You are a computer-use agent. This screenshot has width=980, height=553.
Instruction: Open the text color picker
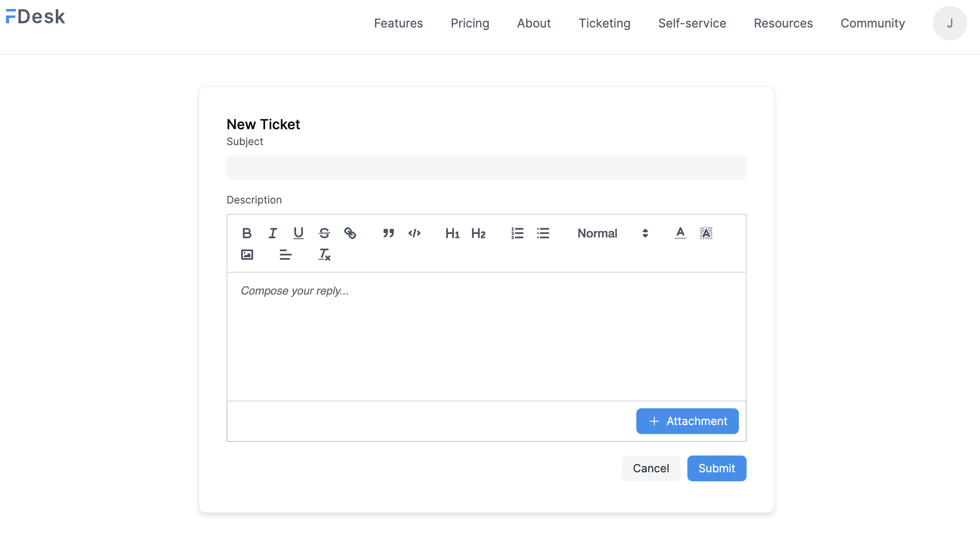click(x=680, y=233)
